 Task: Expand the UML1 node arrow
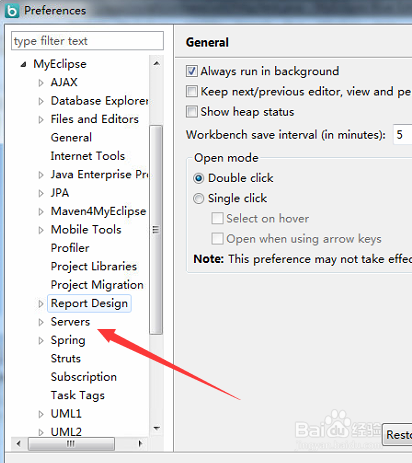point(41,414)
